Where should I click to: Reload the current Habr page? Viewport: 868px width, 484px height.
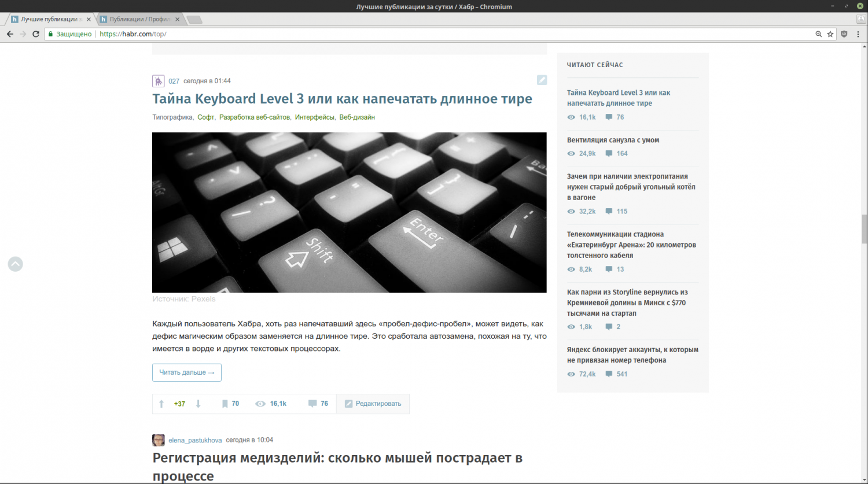point(36,34)
